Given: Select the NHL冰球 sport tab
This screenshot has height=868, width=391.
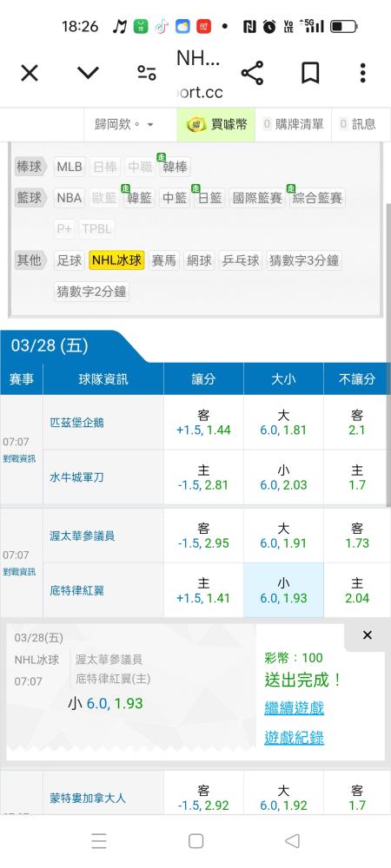Looking at the screenshot, I should tap(116, 260).
